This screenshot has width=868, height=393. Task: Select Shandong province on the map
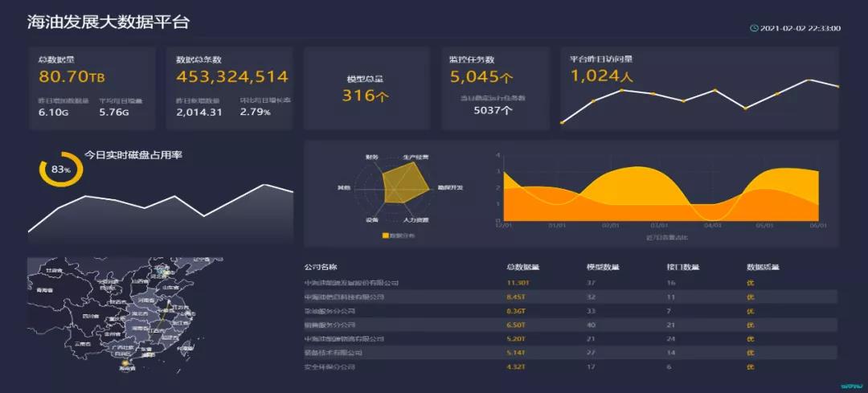click(170, 287)
